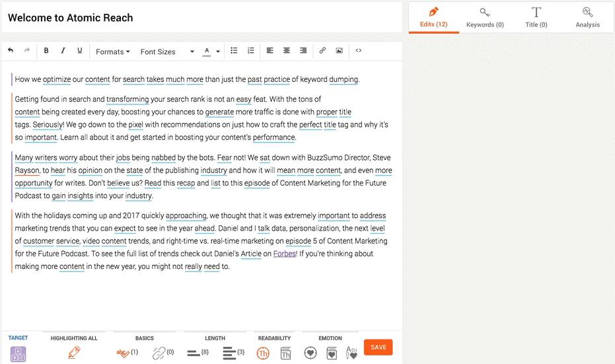The width and height of the screenshot is (615, 364).
Task: Click the underlined word "optimize"
Action: (x=57, y=79)
